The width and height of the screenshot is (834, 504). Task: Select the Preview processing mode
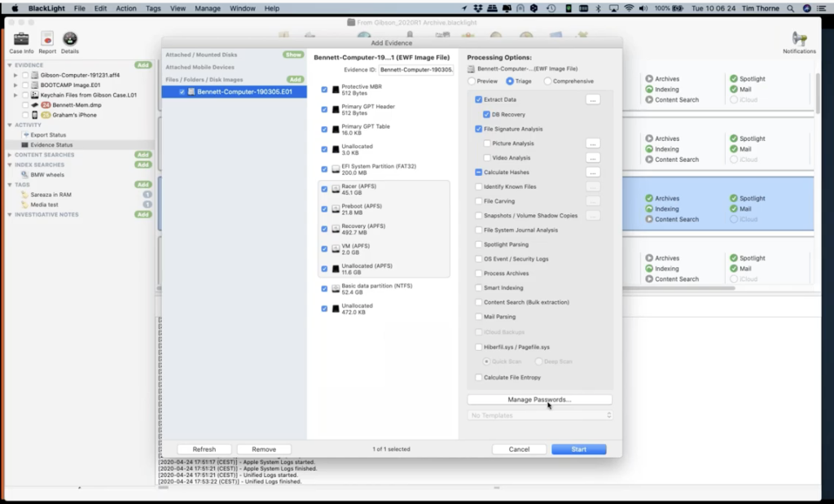pos(472,81)
